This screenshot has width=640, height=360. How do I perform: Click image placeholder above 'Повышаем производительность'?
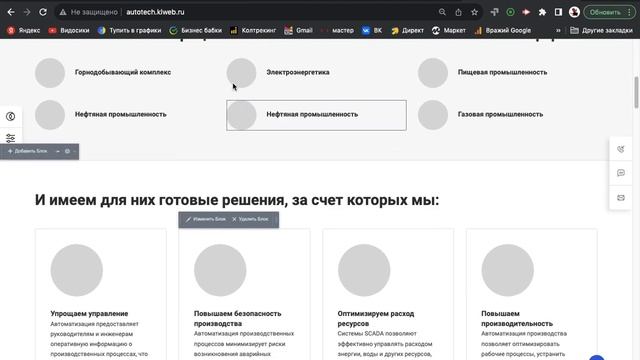508,270
